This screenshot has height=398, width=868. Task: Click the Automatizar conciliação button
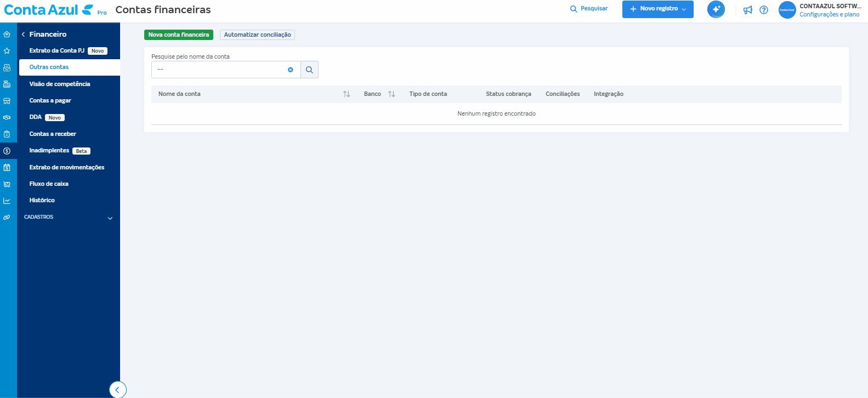pyautogui.click(x=257, y=35)
